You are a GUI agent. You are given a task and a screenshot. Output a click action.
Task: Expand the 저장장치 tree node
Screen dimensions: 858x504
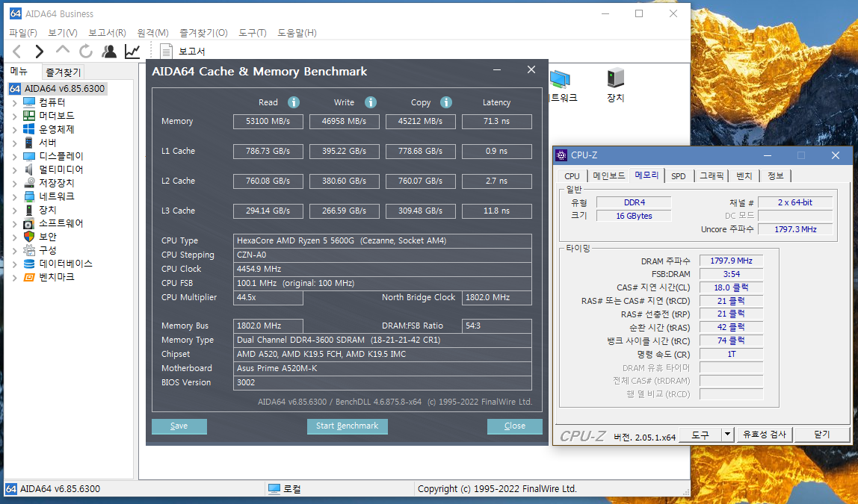tap(14, 184)
